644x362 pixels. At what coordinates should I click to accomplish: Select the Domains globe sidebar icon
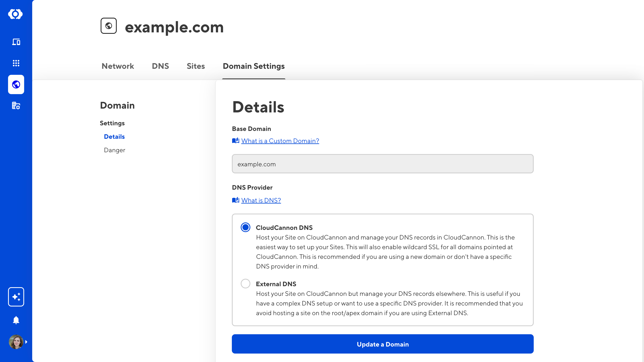[x=16, y=84]
